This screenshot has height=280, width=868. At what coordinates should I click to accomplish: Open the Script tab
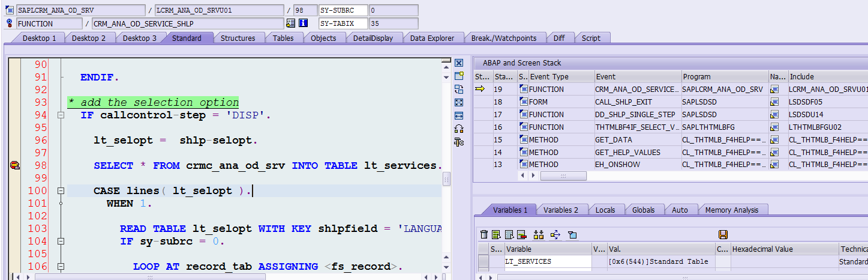pos(591,38)
